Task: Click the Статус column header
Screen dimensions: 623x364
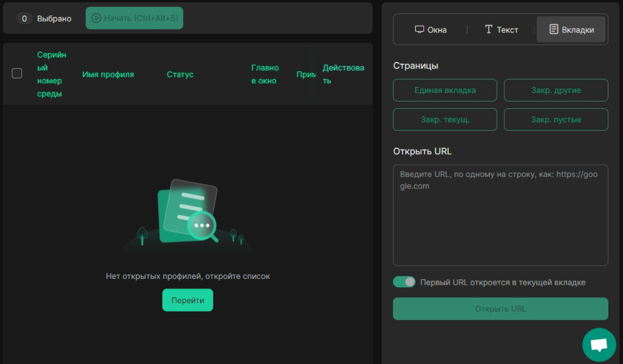Action: coord(180,75)
